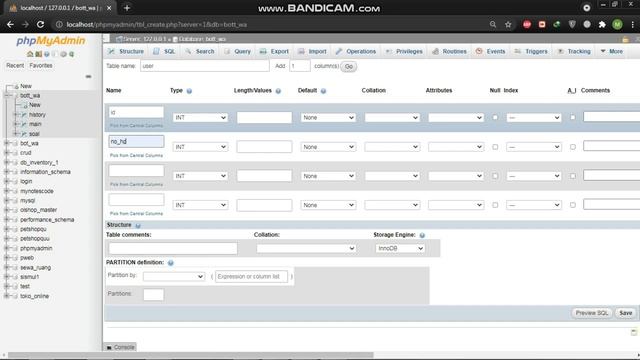Tick Null checkbox for id row
The width and height of the screenshot is (640, 360).
point(495,117)
